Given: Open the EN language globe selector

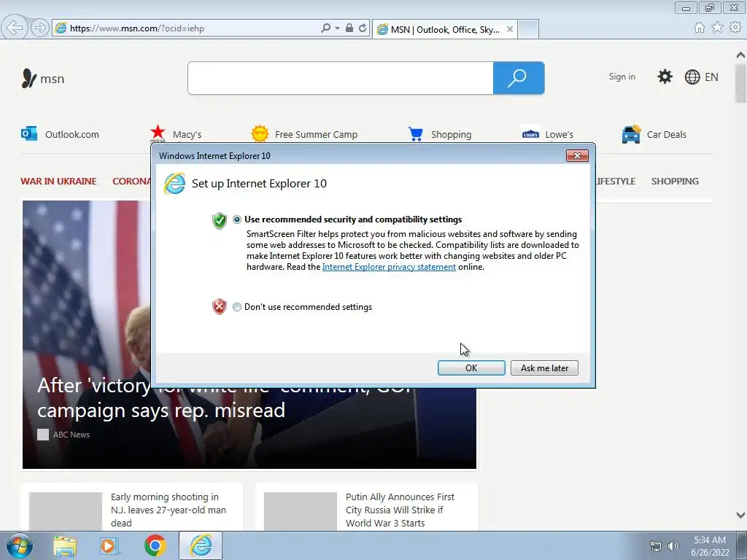Looking at the screenshot, I should click(x=701, y=77).
